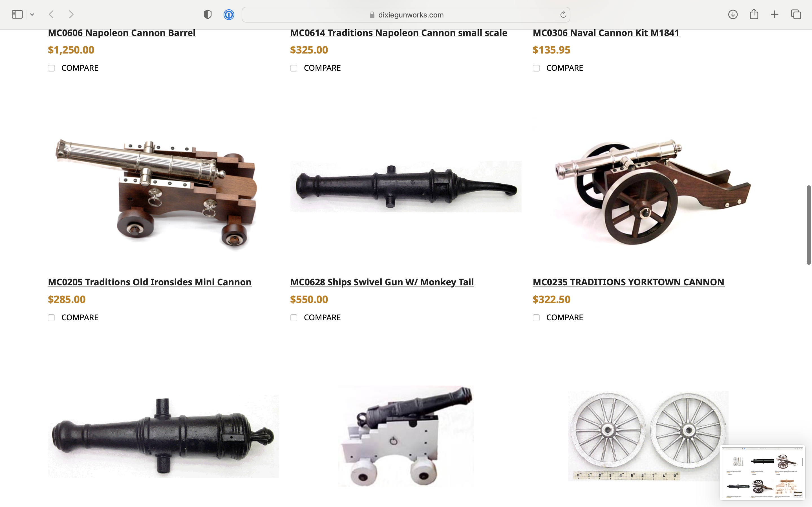Open the Share sheet icon
This screenshot has height=507, width=812.
[754, 14]
